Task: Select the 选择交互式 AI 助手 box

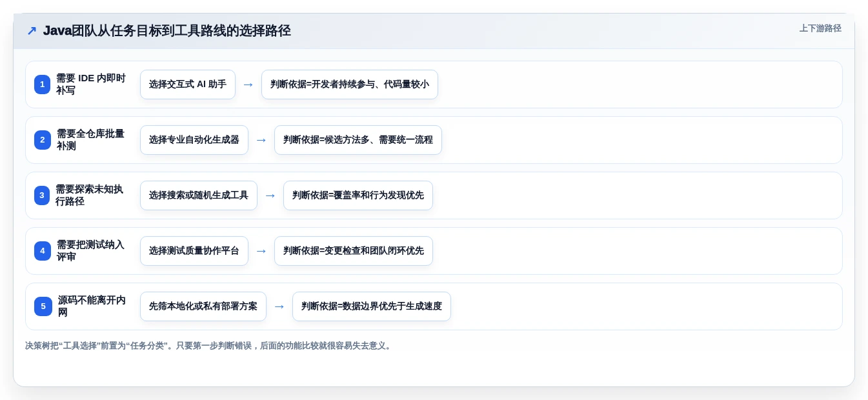Action: [188, 85]
